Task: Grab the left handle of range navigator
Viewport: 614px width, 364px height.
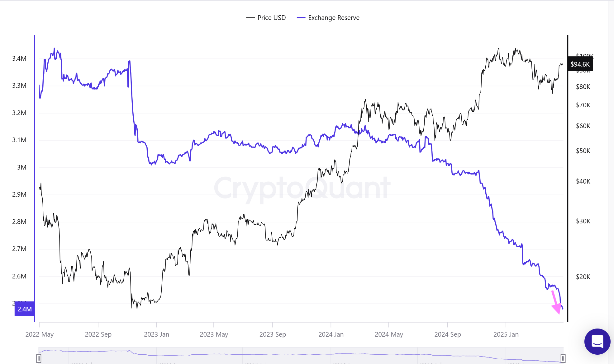Action: (x=39, y=358)
